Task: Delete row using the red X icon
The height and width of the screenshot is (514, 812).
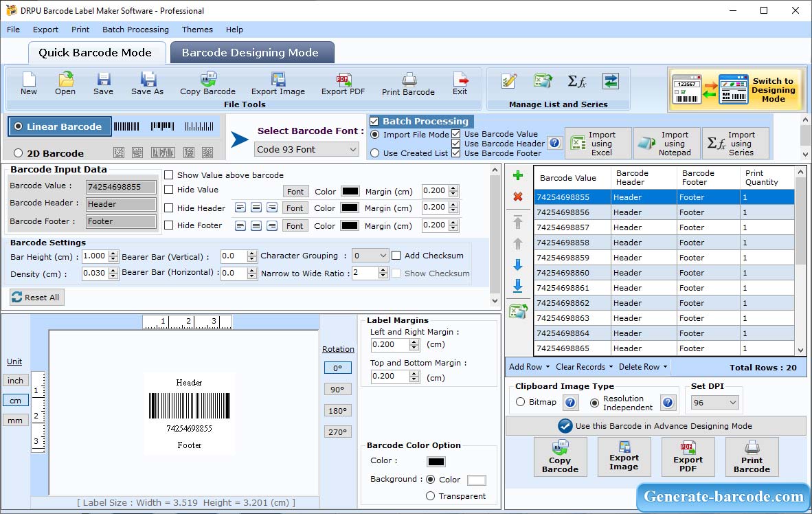Action: click(517, 197)
